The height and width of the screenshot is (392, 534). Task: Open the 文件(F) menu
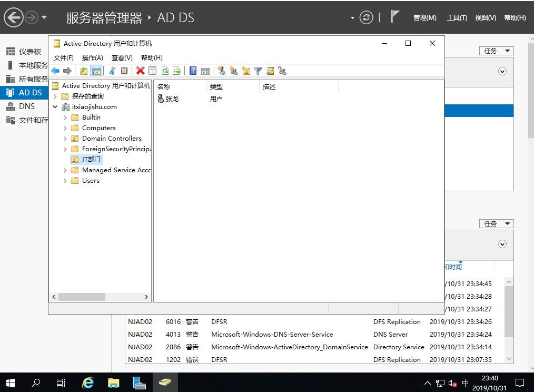point(63,57)
